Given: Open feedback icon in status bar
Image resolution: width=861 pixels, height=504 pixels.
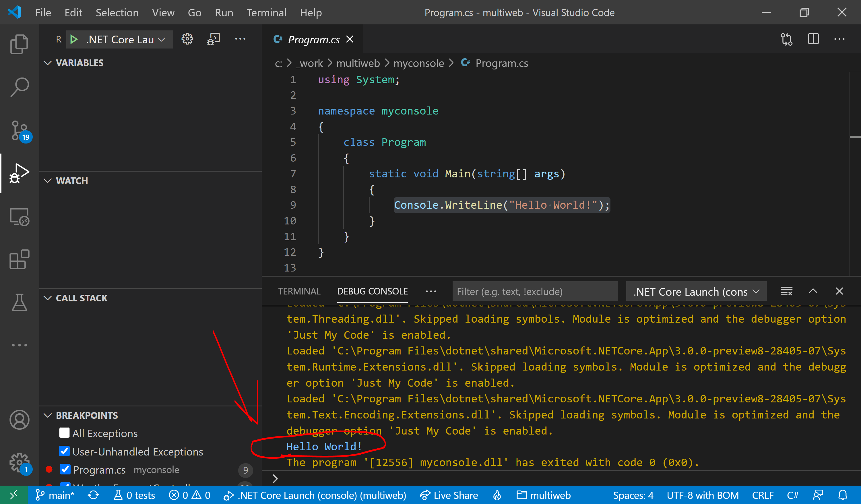Looking at the screenshot, I should click(818, 495).
